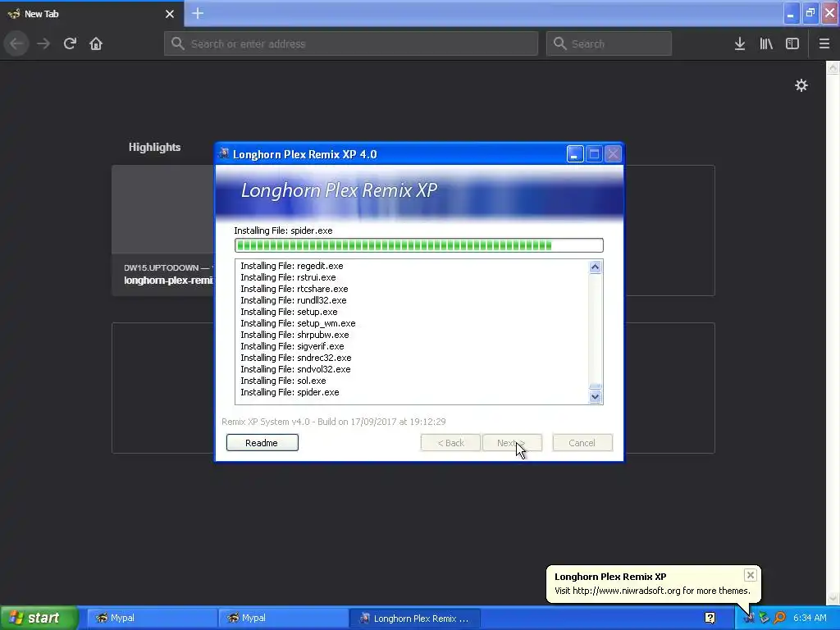Screen dimensions: 840x630
Task: Minimize the Longhorn Plex Remix XP window
Action: [575, 154]
